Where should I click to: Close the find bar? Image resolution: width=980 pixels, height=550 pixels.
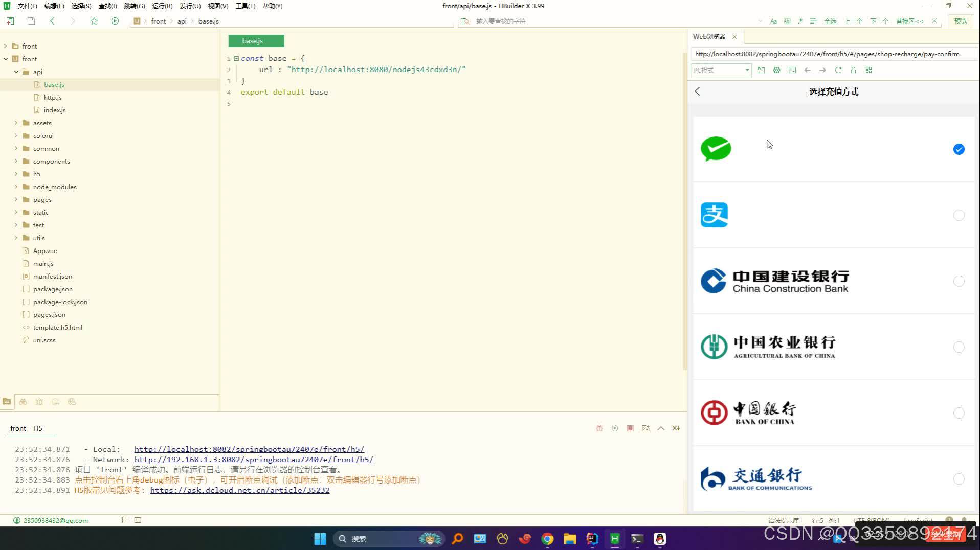tap(934, 21)
